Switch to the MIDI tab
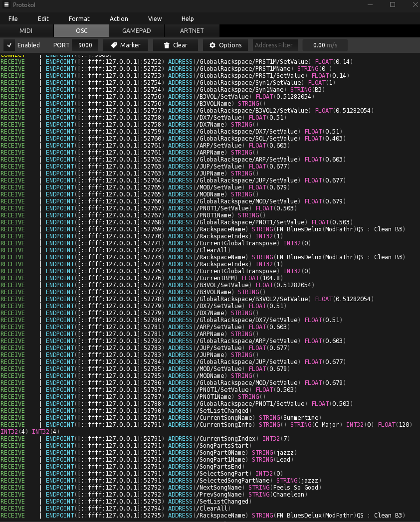420x522 pixels. point(26,31)
